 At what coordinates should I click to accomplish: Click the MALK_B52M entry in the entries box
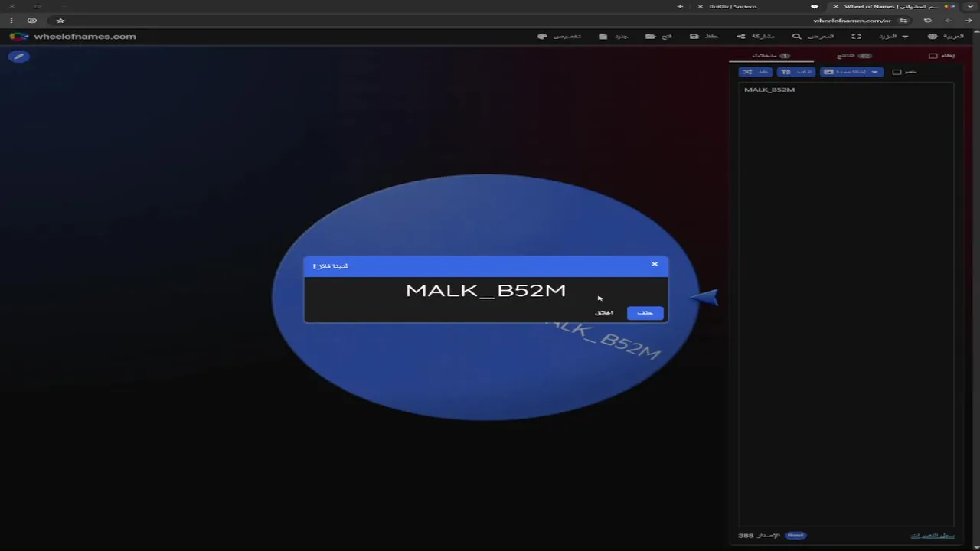tap(769, 90)
